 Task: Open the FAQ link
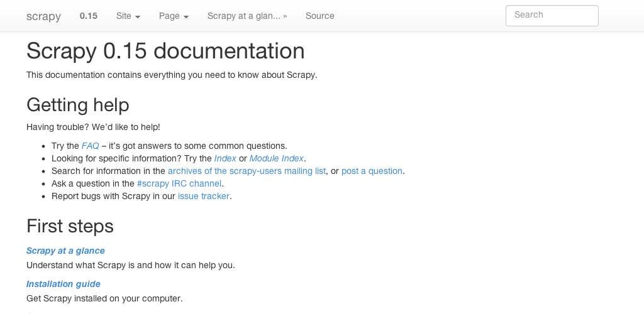pyautogui.click(x=91, y=146)
